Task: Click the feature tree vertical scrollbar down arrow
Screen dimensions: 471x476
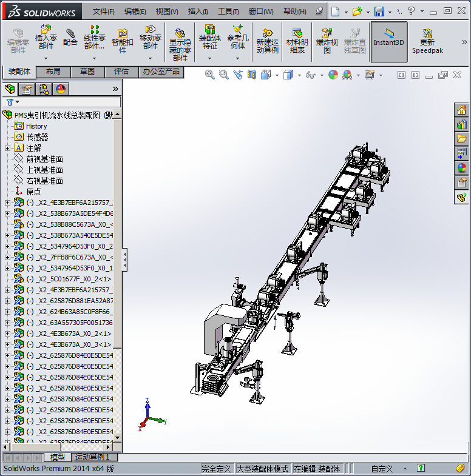Action: (x=118, y=438)
